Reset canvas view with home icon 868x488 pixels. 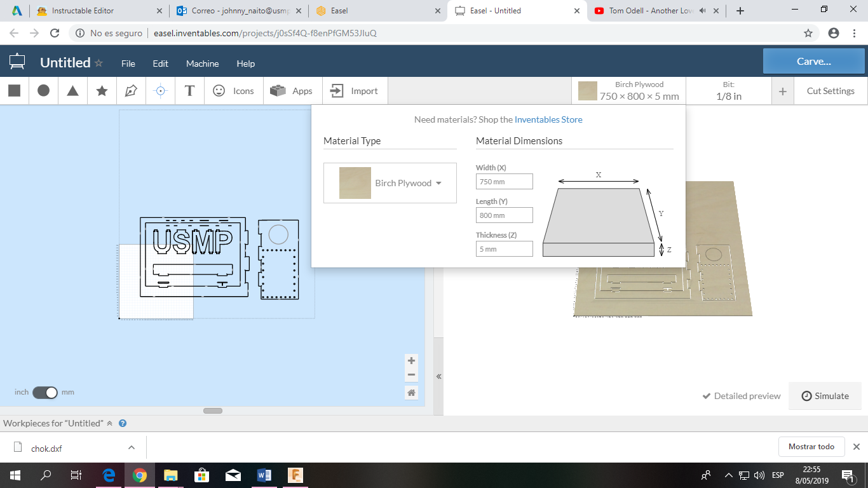(x=411, y=393)
